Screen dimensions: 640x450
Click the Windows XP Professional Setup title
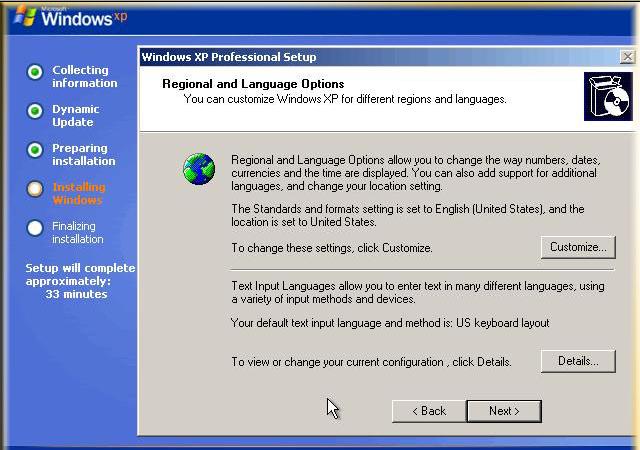point(229,57)
